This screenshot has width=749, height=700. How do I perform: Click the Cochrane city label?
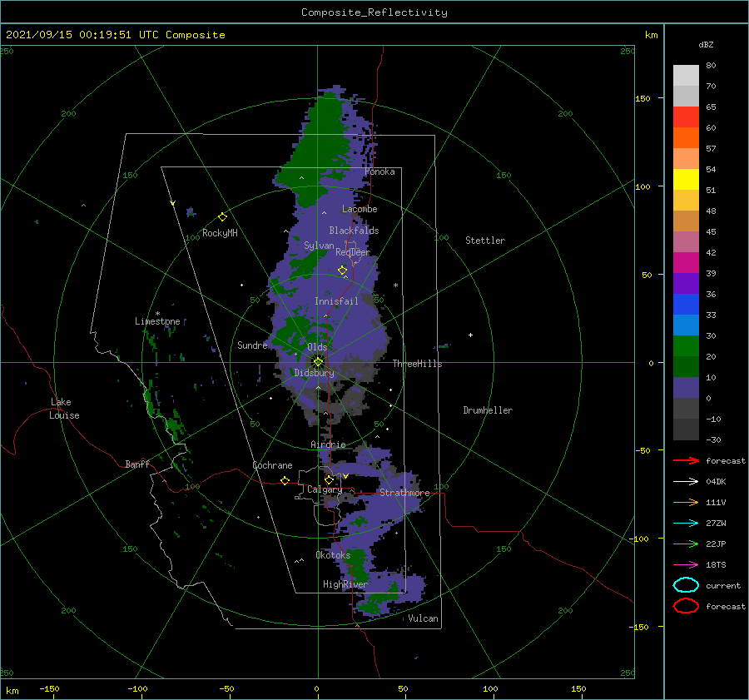pyautogui.click(x=272, y=465)
